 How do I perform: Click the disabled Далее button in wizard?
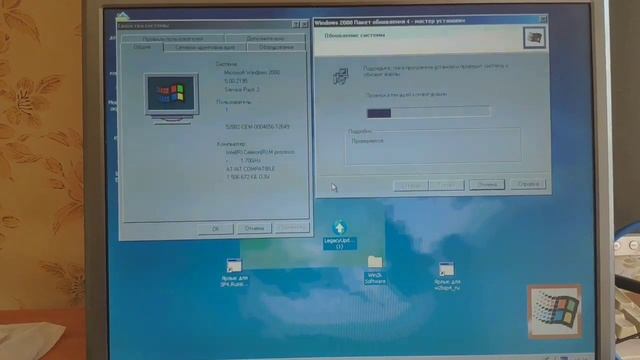pyautogui.click(x=446, y=185)
